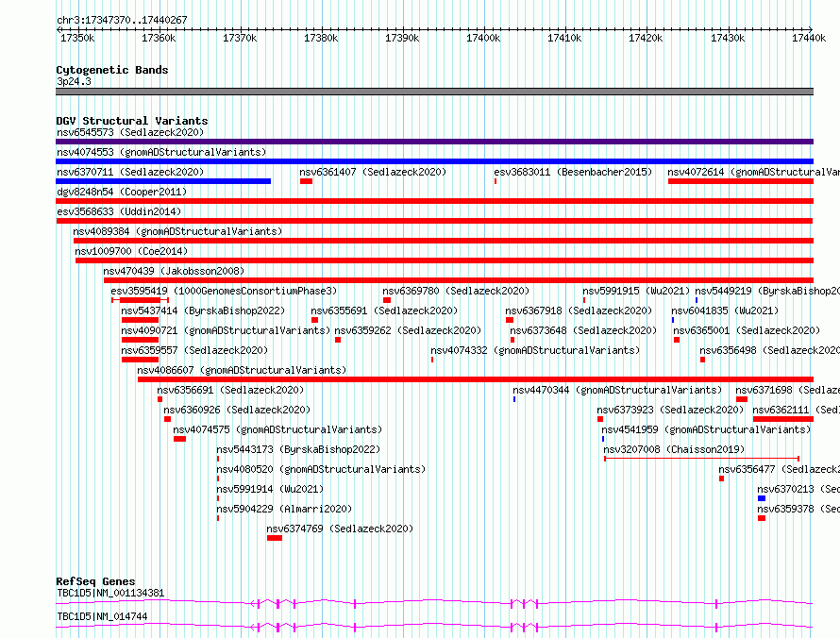Select nsv6369780 (Sedlazeck2020) label
Viewport: 840px width, 638px height.
click(x=456, y=291)
